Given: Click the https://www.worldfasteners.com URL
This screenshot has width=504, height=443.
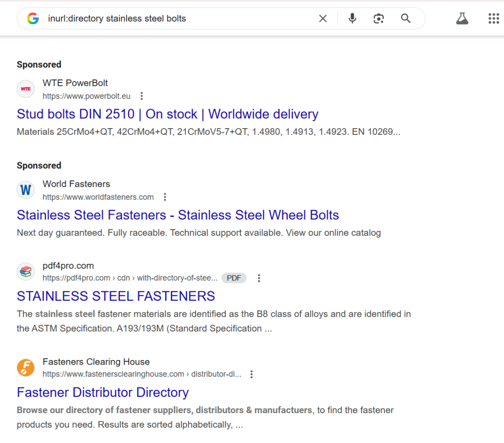Looking at the screenshot, I should tap(98, 197).
